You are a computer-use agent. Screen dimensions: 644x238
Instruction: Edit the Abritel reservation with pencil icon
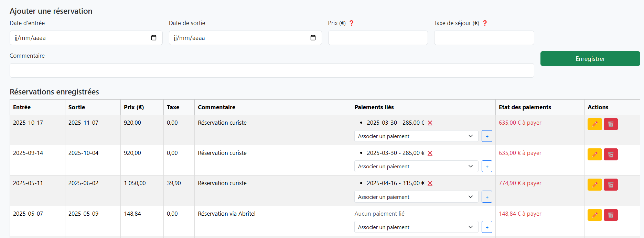(594, 215)
